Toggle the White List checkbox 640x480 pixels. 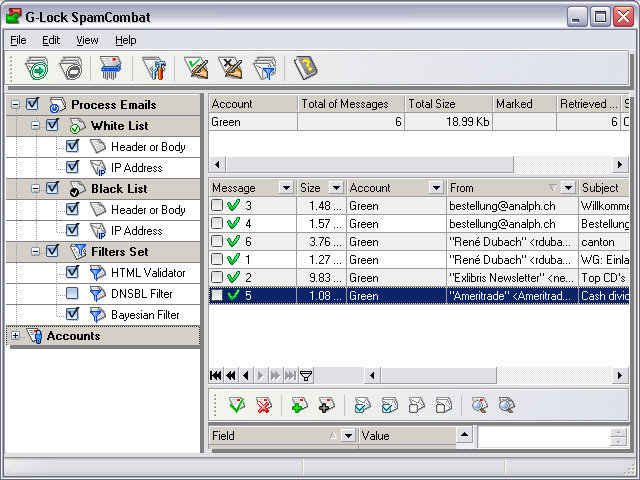pyautogui.click(x=53, y=125)
